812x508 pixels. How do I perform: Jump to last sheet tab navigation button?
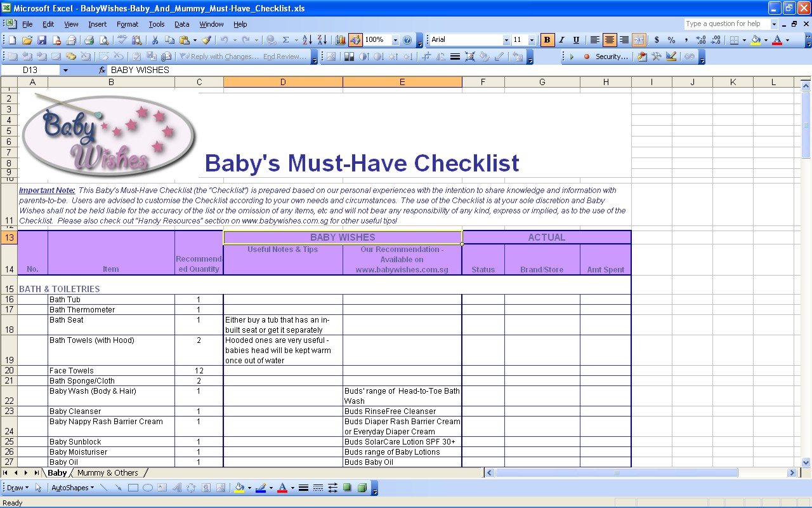[x=37, y=473]
